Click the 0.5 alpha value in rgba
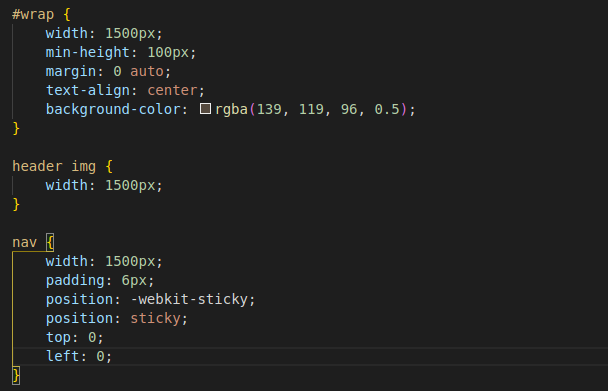 (x=387, y=109)
